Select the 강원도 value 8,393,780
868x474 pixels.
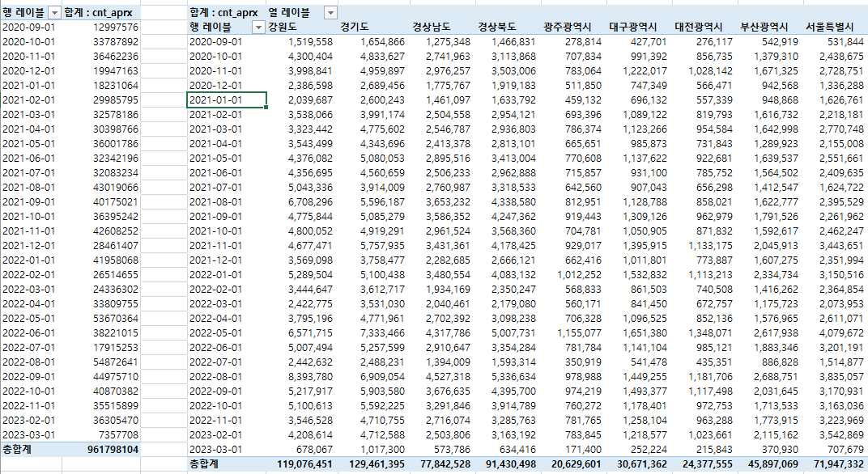click(x=311, y=377)
